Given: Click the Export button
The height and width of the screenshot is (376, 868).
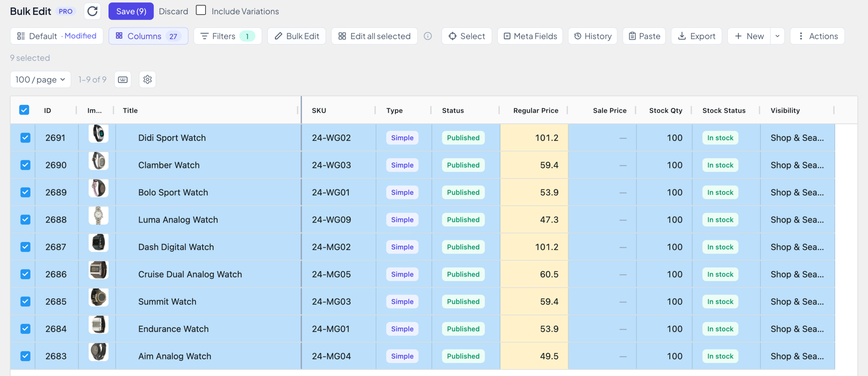Looking at the screenshot, I should [696, 36].
